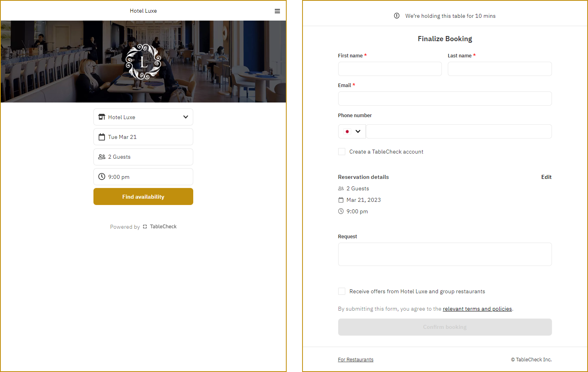The height and width of the screenshot is (372, 588).
Task: Click the Find availability button
Action: point(143,197)
